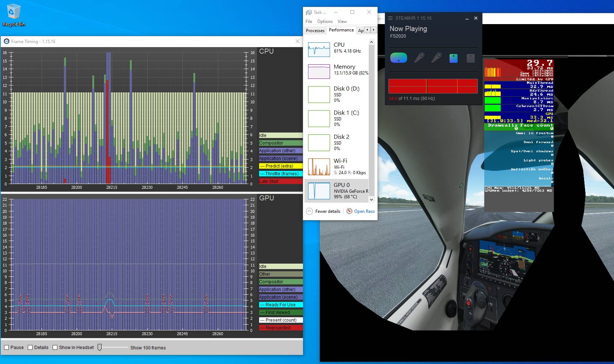
Task: Collapse Task Manager with Fewer details
Action: tap(323, 211)
